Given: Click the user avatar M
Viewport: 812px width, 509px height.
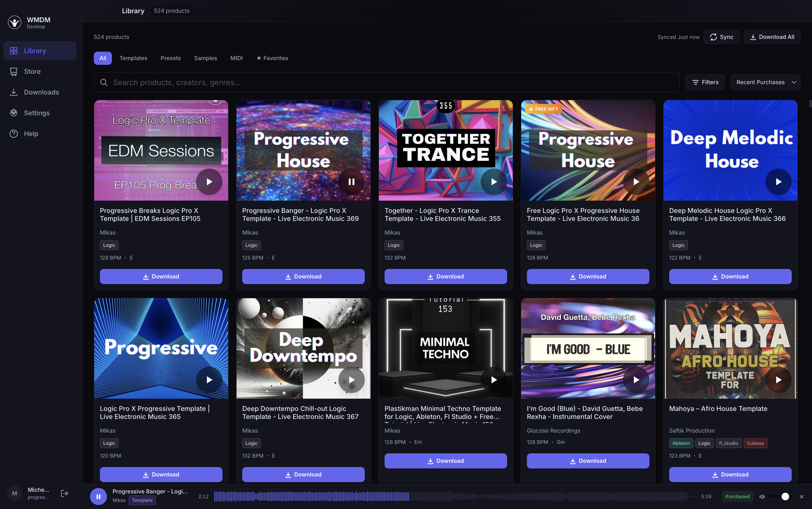Looking at the screenshot, I should coord(14,493).
